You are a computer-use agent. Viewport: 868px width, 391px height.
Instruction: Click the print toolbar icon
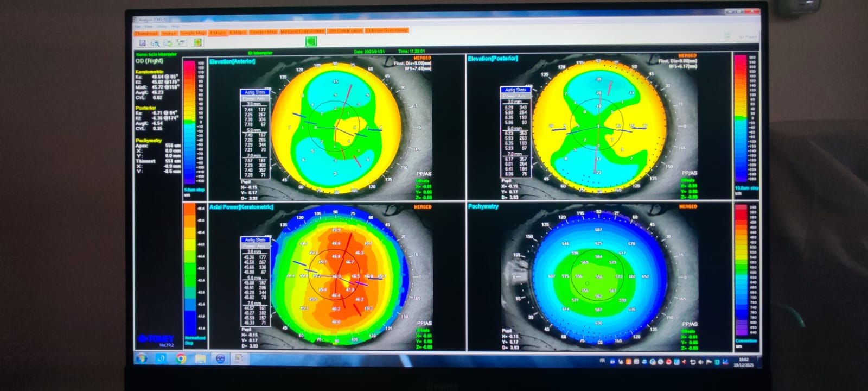tap(168, 42)
